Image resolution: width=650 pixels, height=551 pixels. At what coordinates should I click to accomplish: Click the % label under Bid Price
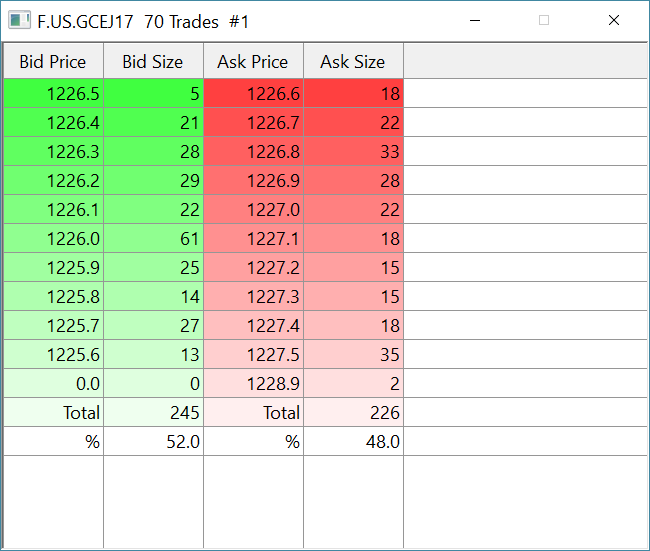(53, 442)
